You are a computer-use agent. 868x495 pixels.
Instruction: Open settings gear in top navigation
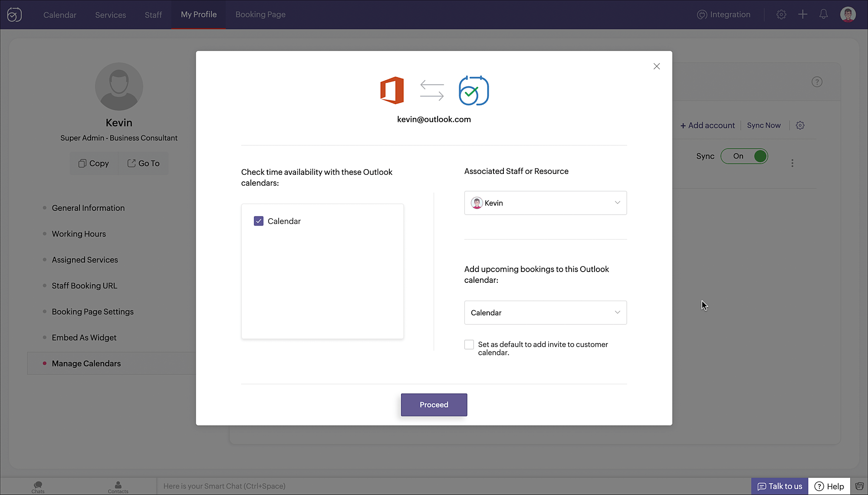781,14
